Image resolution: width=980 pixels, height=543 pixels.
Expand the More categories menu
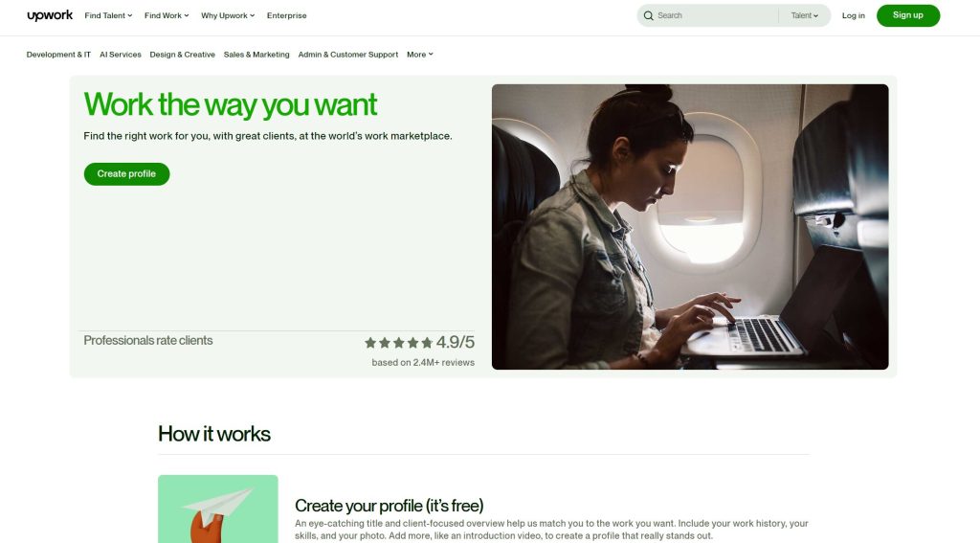(419, 55)
